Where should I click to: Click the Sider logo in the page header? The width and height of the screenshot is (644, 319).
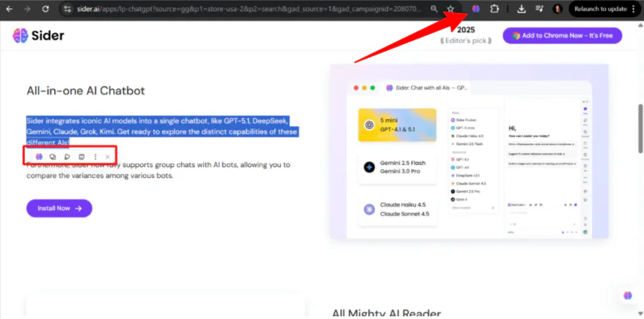coord(38,36)
